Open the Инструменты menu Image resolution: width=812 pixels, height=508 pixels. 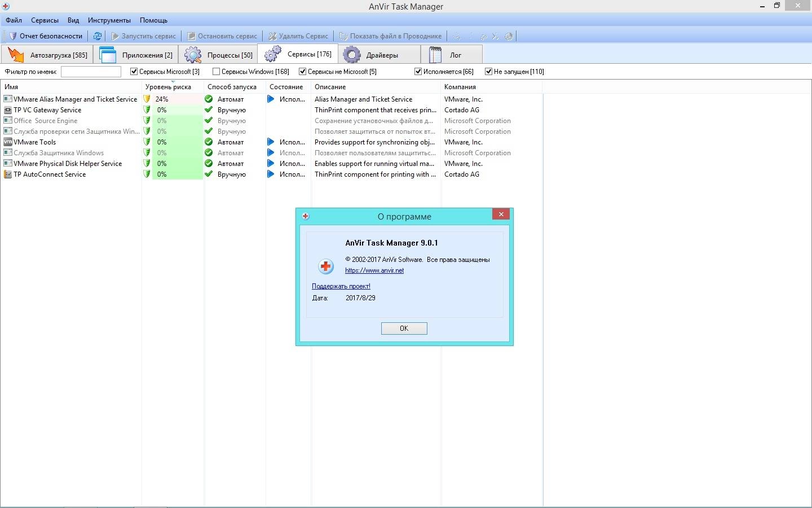(x=109, y=20)
